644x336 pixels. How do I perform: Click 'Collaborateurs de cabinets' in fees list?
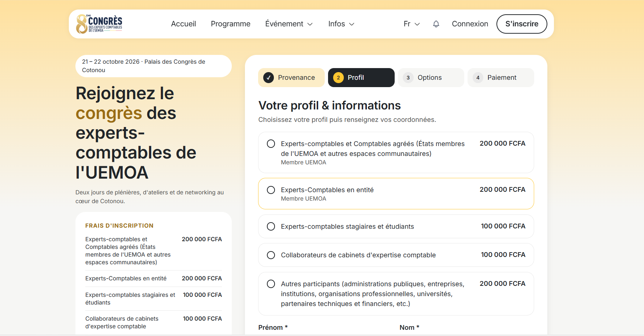(122, 322)
